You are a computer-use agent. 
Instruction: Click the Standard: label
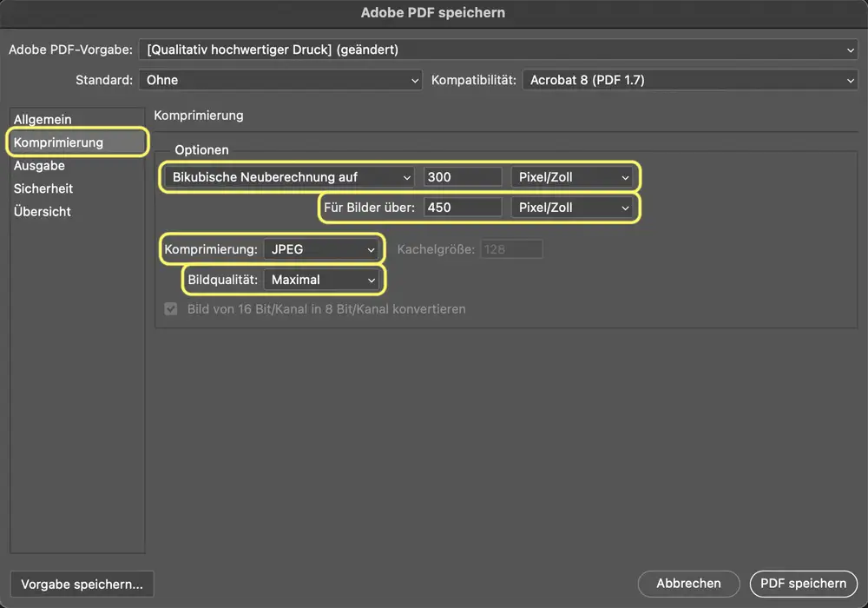point(104,80)
